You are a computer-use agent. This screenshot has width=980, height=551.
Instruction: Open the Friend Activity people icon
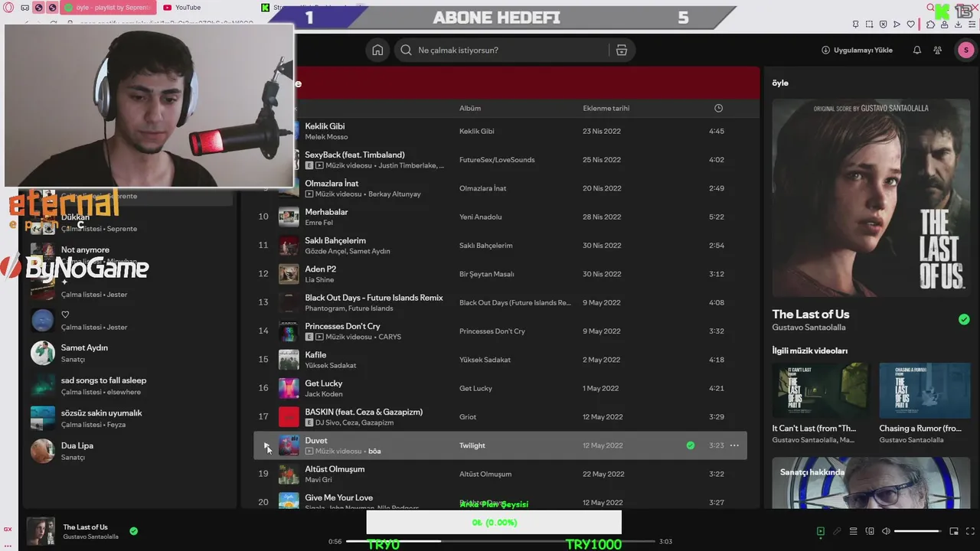[x=938, y=51]
